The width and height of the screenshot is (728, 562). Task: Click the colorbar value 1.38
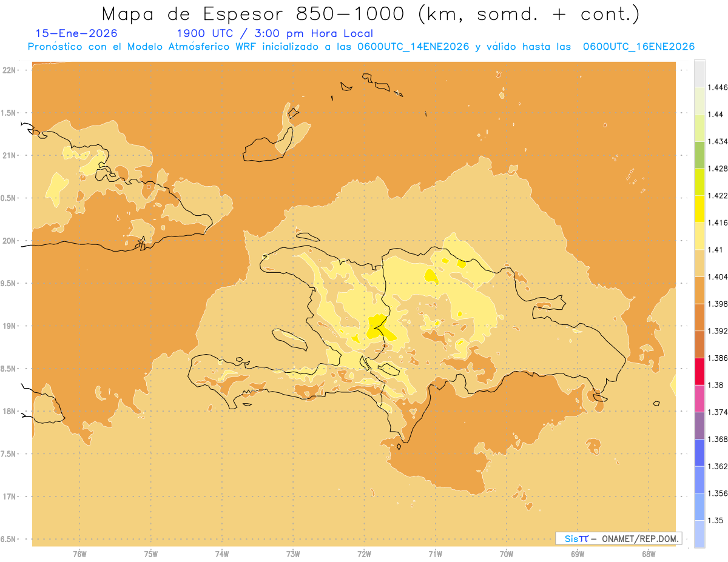point(715,385)
